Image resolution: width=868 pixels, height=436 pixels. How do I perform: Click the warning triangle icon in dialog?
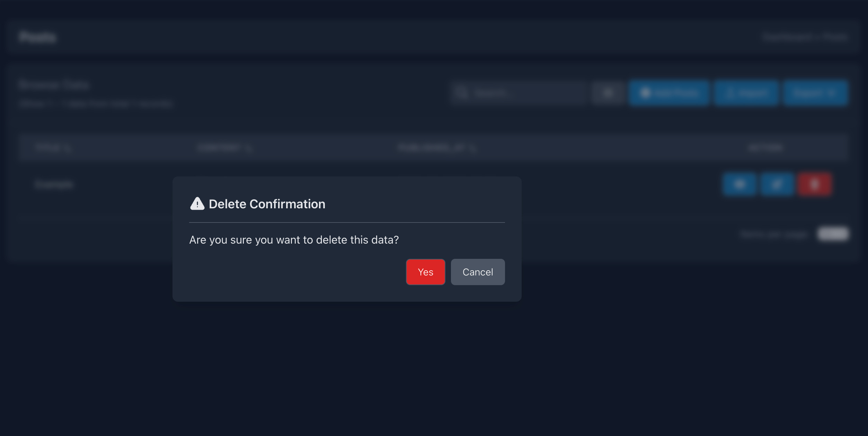click(x=197, y=204)
